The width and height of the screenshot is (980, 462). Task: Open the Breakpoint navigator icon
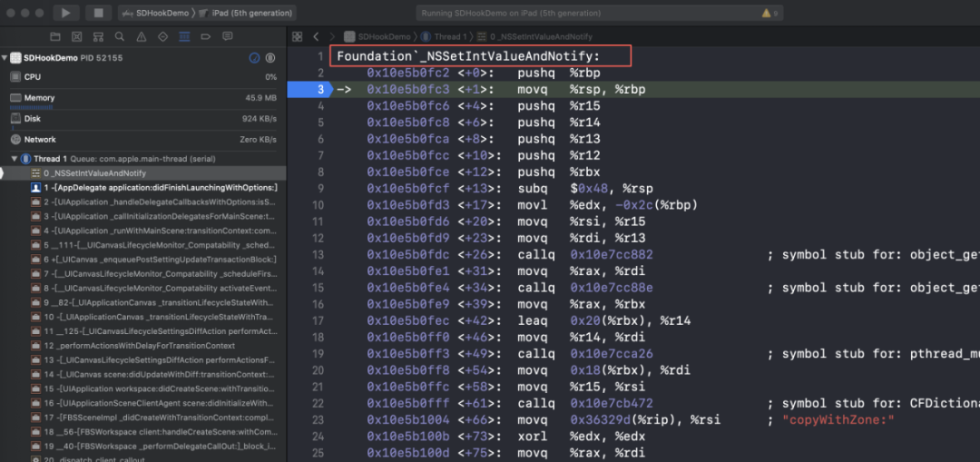click(x=206, y=37)
